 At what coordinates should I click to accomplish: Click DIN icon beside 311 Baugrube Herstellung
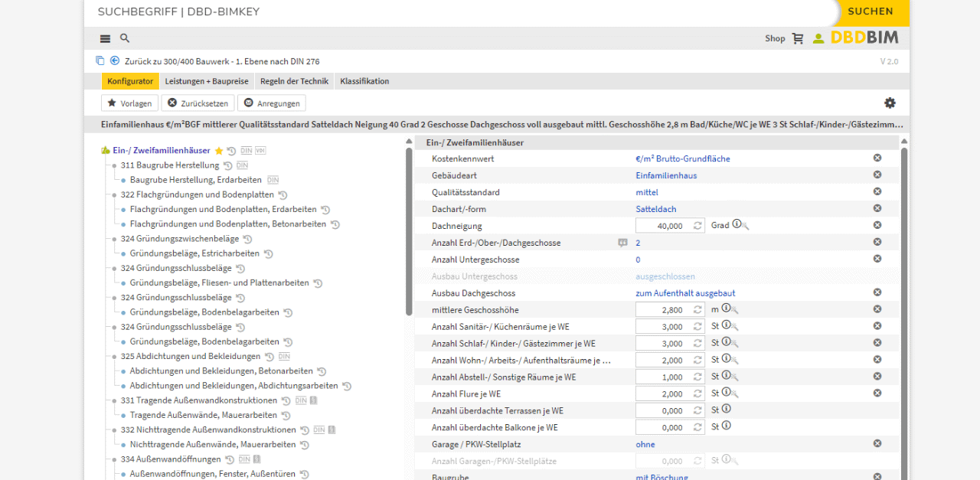tap(242, 165)
